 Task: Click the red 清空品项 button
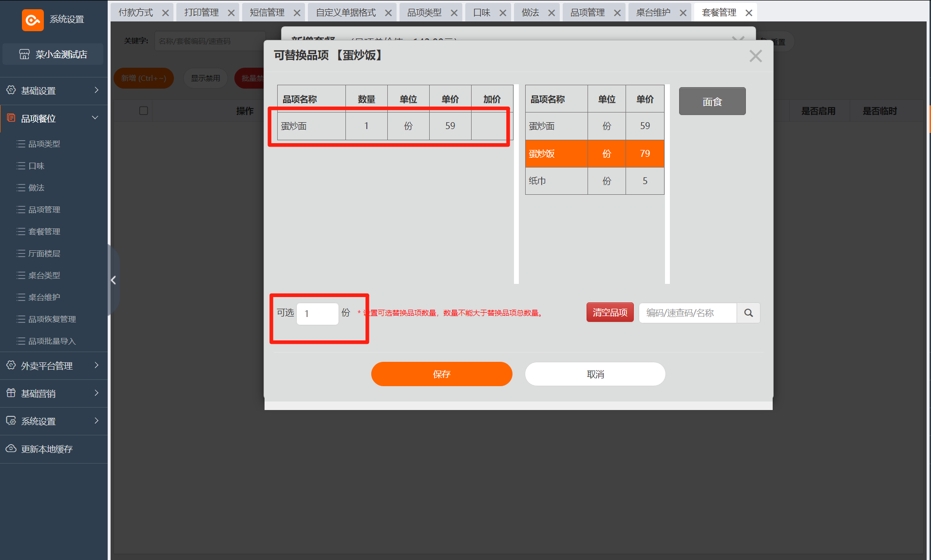(x=610, y=313)
